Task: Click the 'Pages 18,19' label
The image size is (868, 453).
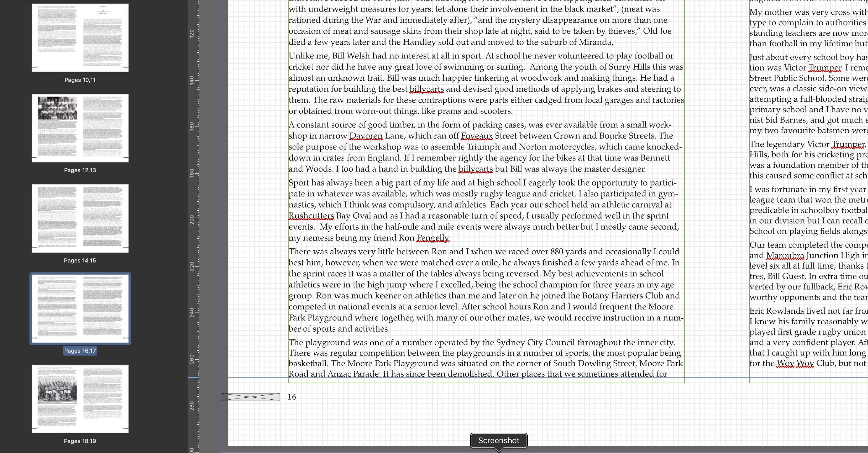Action: click(x=80, y=441)
